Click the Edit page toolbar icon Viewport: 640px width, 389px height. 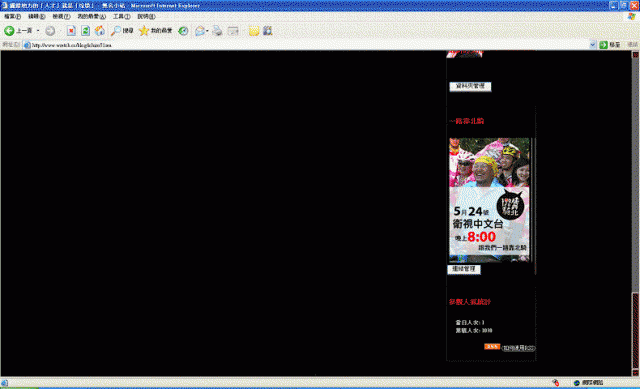(233, 31)
